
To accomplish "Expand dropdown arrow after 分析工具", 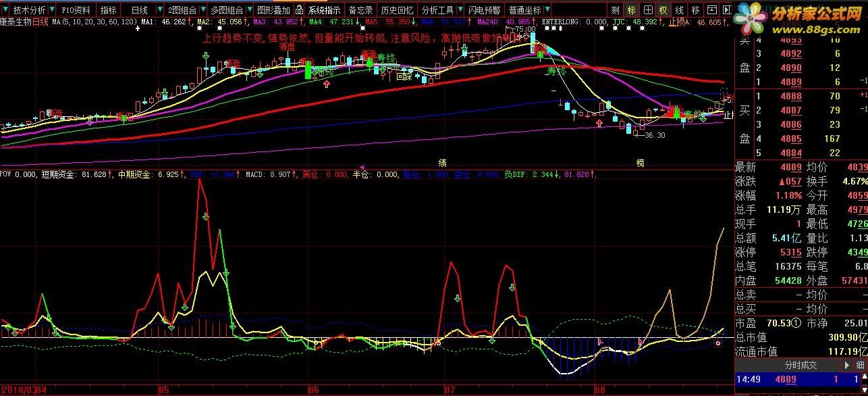I will point(460,10).
